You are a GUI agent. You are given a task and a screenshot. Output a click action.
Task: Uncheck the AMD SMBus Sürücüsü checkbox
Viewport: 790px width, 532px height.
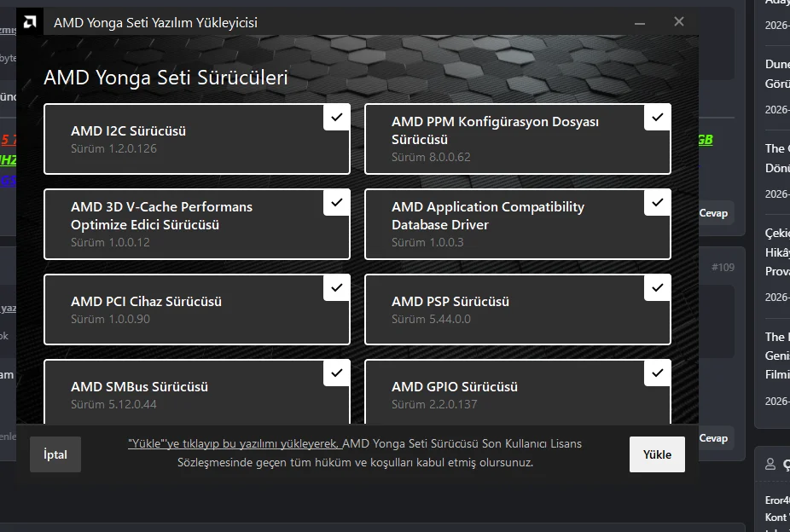[336, 373]
